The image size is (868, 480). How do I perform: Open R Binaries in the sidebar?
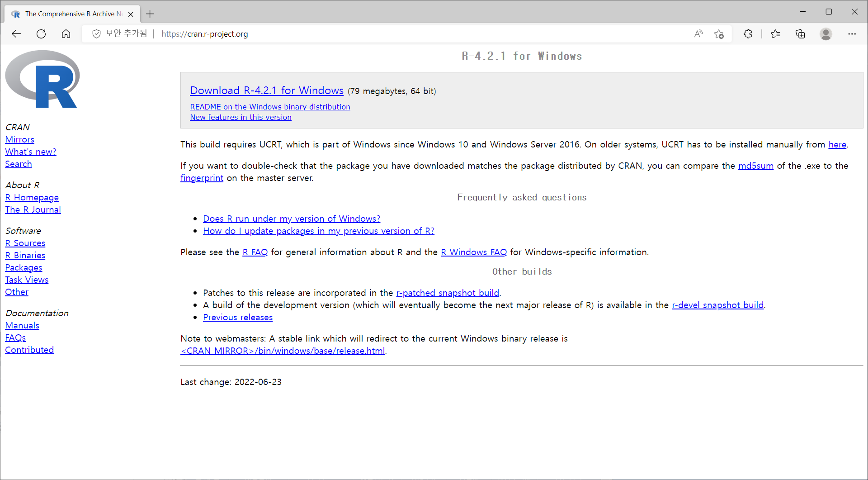pyautogui.click(x=25, y=255)
